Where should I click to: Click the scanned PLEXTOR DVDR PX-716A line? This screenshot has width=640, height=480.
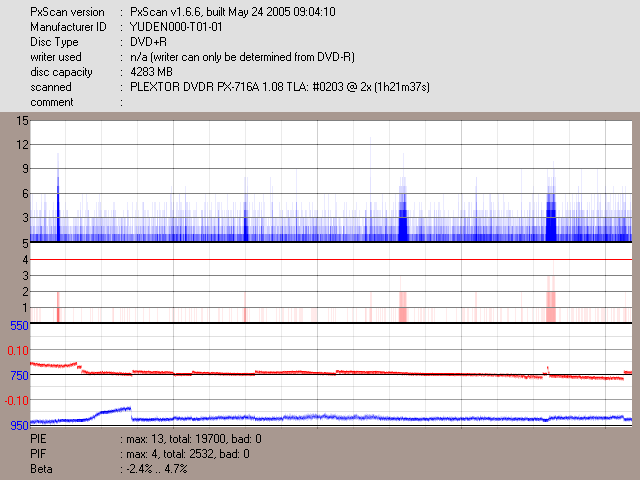click(x=280, y=87)
